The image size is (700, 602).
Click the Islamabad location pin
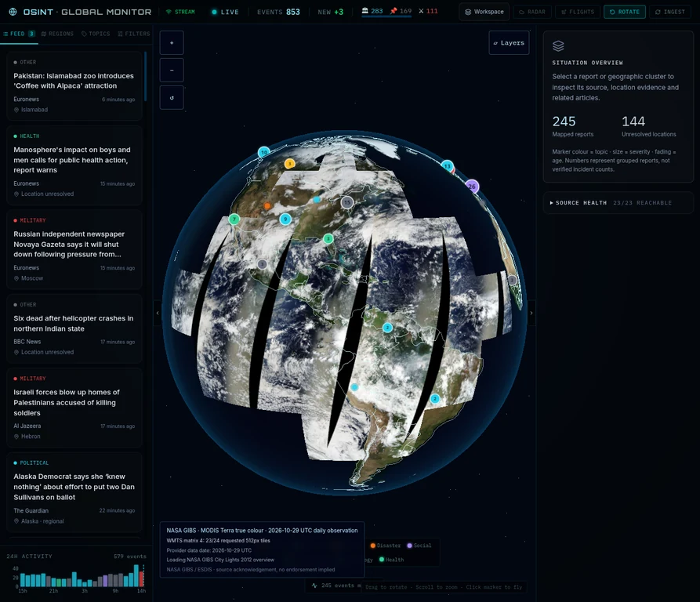[16, 110]
